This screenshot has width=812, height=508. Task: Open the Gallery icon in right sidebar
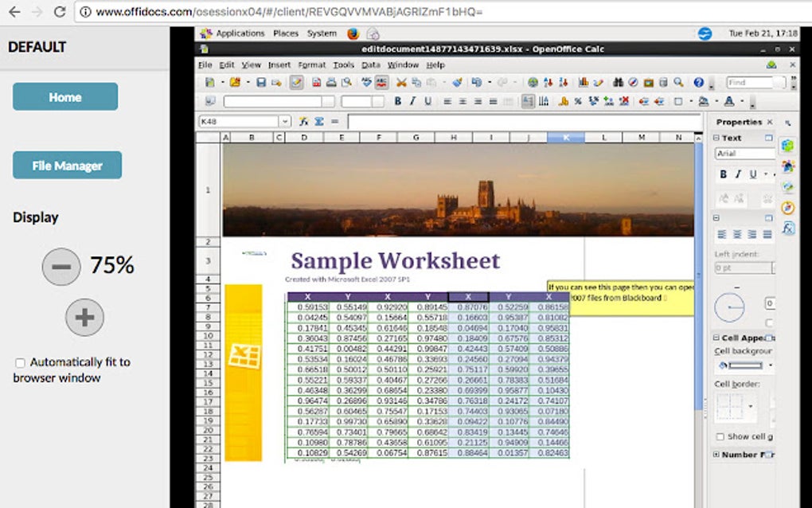tap(788, 185)
